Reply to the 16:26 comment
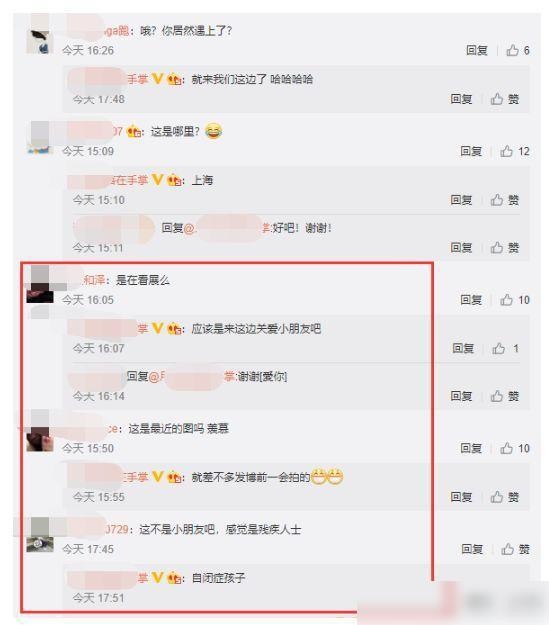The width and height of the screenshot is (549, 625). pos(477,51)
